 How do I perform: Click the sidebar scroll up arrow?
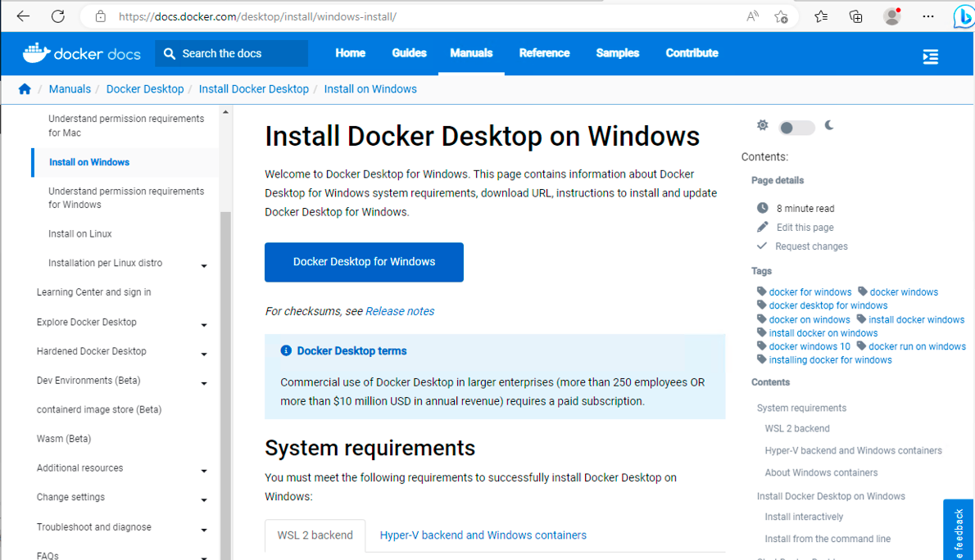tap(225, 112)
